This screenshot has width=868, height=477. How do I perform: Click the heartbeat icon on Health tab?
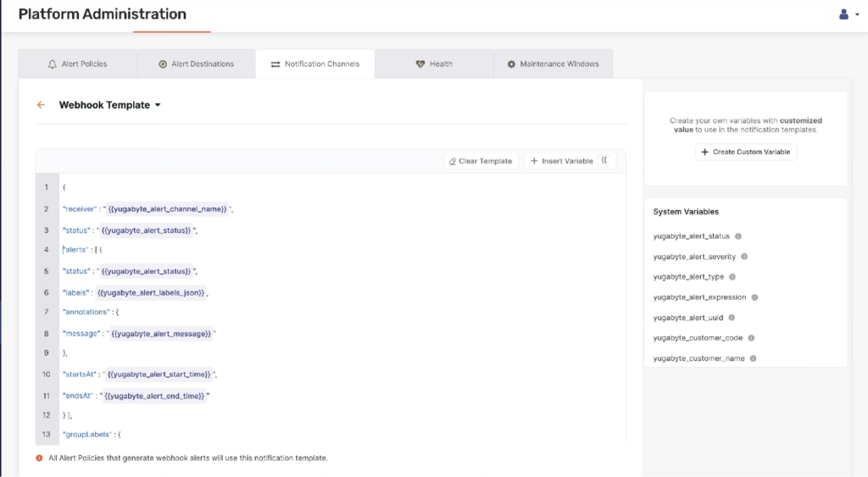[x=420, y=64]
